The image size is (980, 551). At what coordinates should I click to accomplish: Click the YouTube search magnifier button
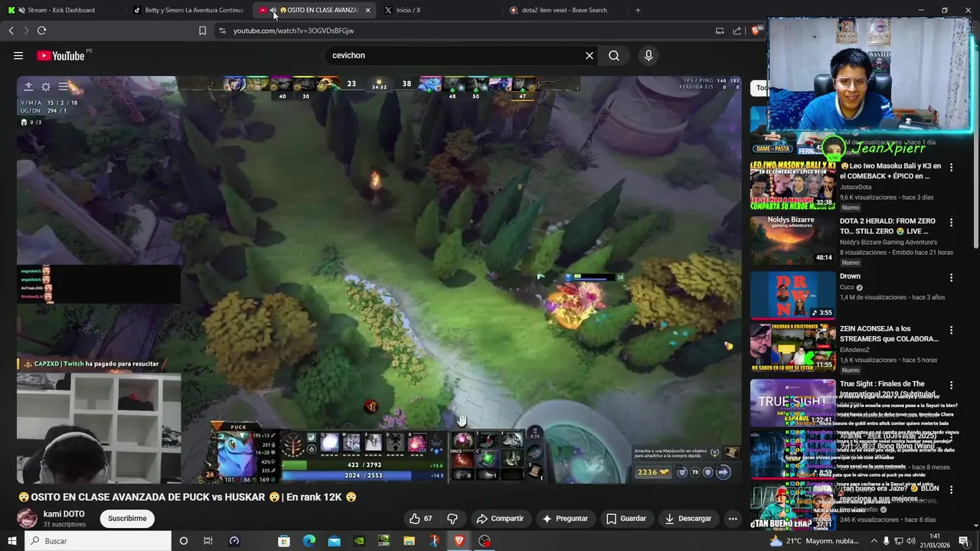click(614, 55)
